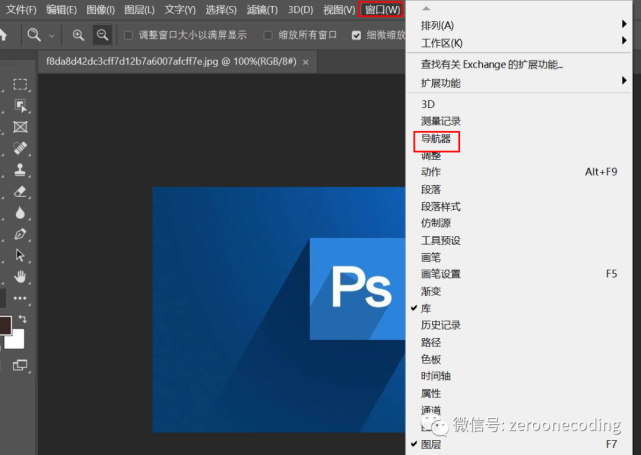Image resolution: width=641 pixels, height=455 pixels.
Task: Select the Rectangular Marquee tool
Action: click(x=20, y=84)
